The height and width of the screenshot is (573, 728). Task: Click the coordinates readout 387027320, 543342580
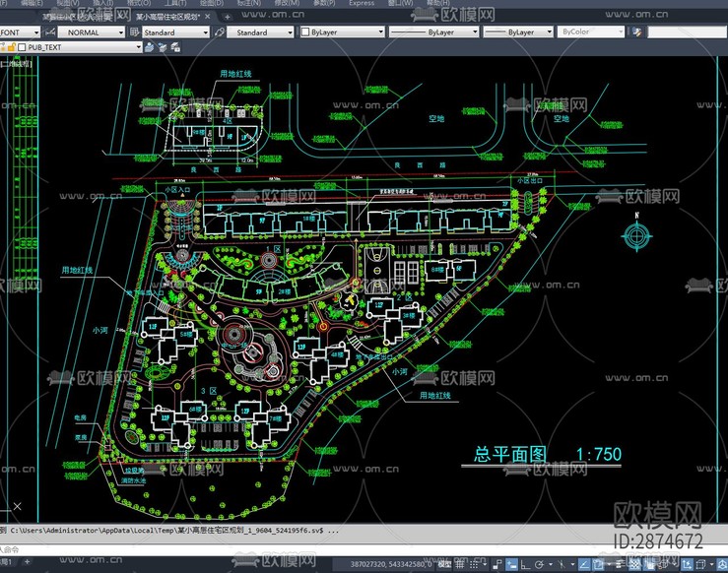point(391,564)
